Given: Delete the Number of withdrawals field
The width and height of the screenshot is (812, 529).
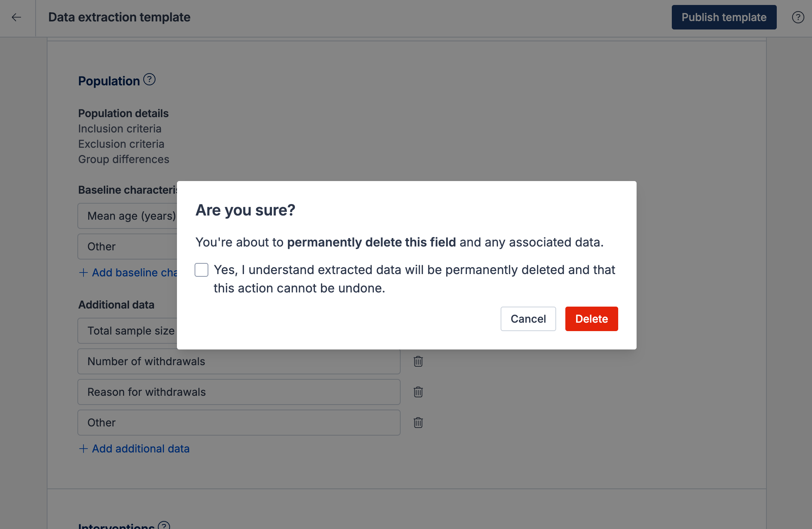Looking at the screenshot, I should click(418, 361).
